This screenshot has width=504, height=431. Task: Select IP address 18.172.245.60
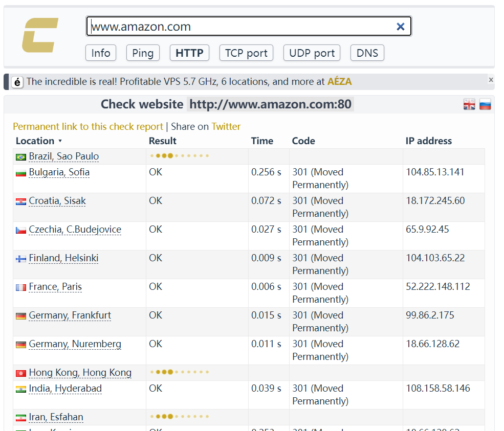coord(435,201)
